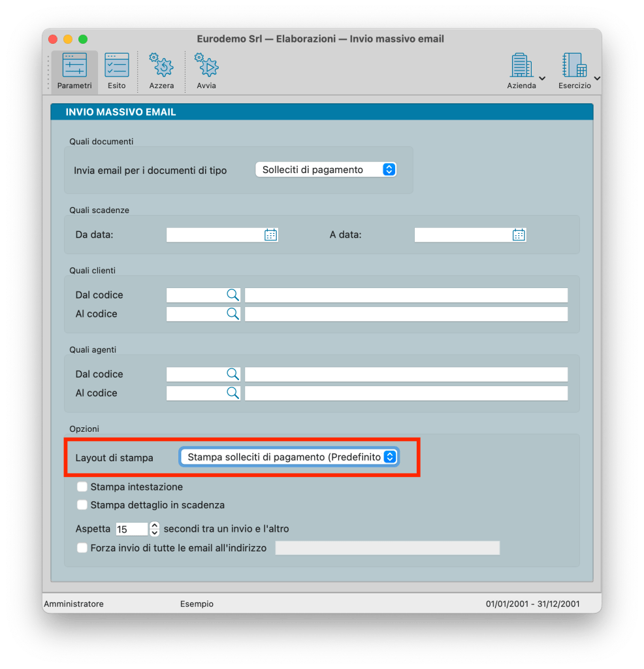Viewport: 644px width, 669px height.
Task: Open calendar picker for A data
Action: click(519, 235)
